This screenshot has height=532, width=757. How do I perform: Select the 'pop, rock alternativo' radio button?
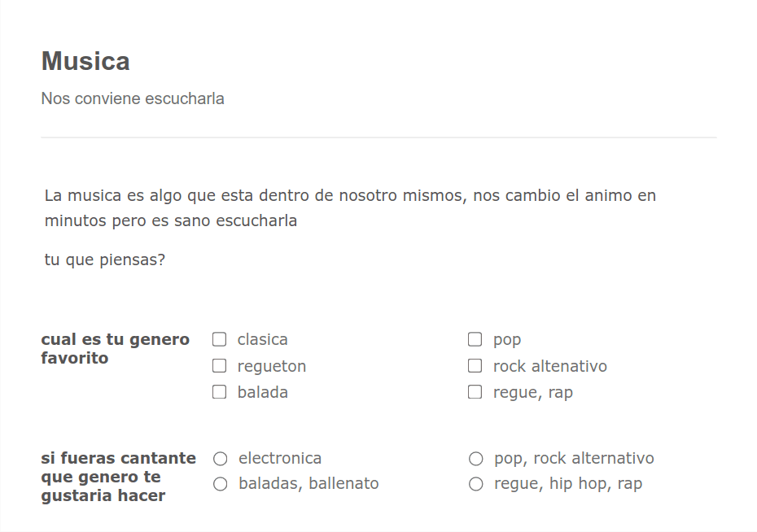coord(475,458)
